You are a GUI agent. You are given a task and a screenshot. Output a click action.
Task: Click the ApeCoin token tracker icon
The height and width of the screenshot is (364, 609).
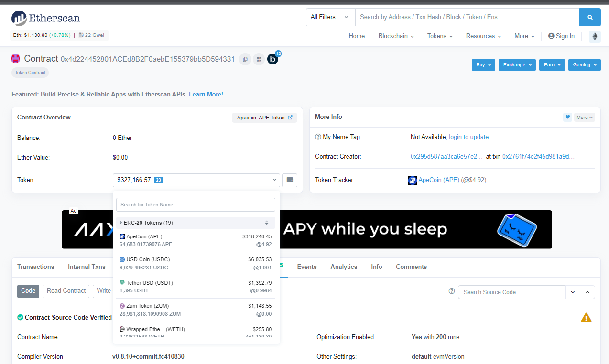413,180
